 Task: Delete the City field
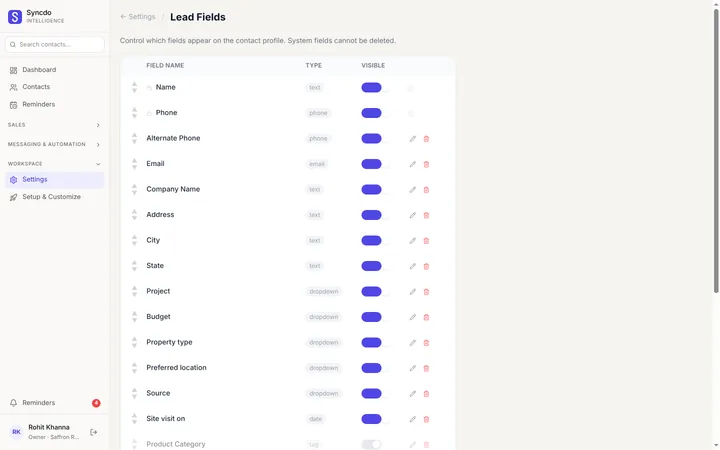[426, 241]
